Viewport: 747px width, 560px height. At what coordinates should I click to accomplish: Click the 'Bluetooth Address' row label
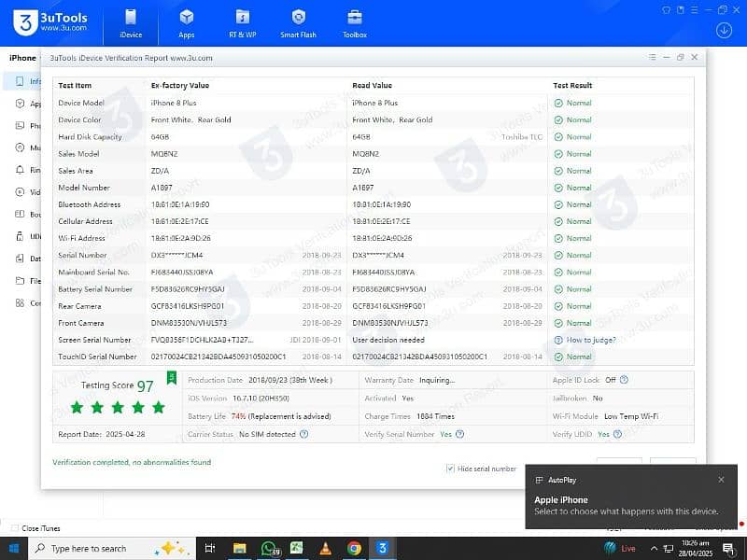pos(89,204)
